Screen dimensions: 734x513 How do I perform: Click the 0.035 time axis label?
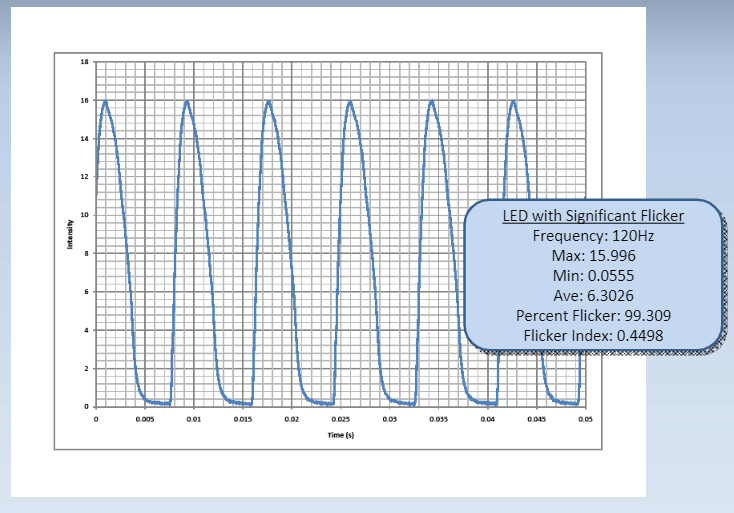pos(439,419)
